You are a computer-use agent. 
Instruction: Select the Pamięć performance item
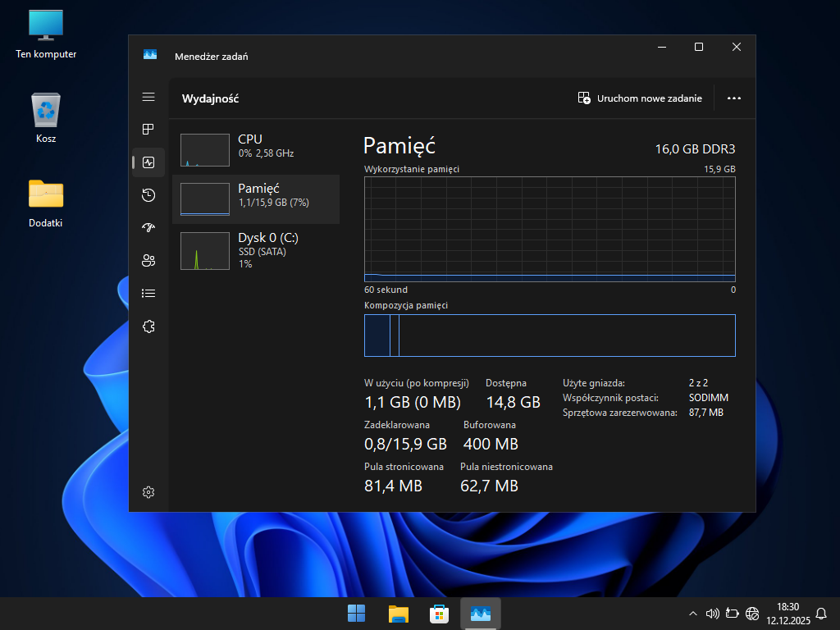tap(256, 199)
